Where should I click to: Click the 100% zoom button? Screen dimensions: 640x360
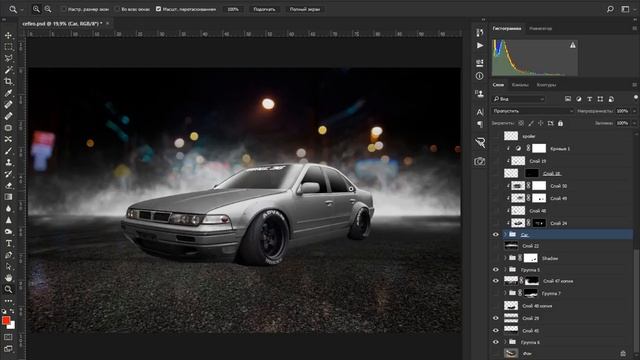pyautogui.click(x=233, y=9)
